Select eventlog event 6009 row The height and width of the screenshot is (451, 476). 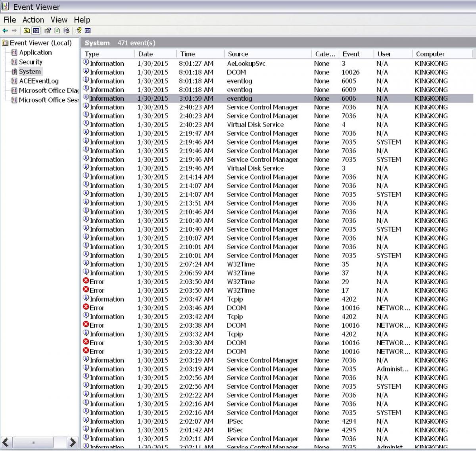[x=277, y=90]
